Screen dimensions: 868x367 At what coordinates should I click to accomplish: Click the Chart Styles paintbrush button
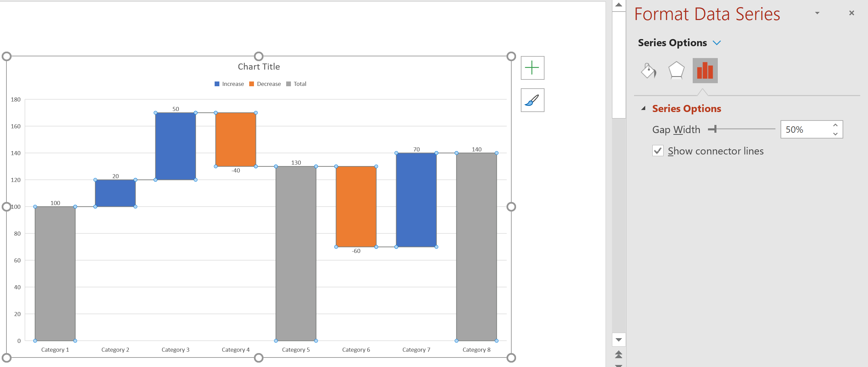click(532, 100)
